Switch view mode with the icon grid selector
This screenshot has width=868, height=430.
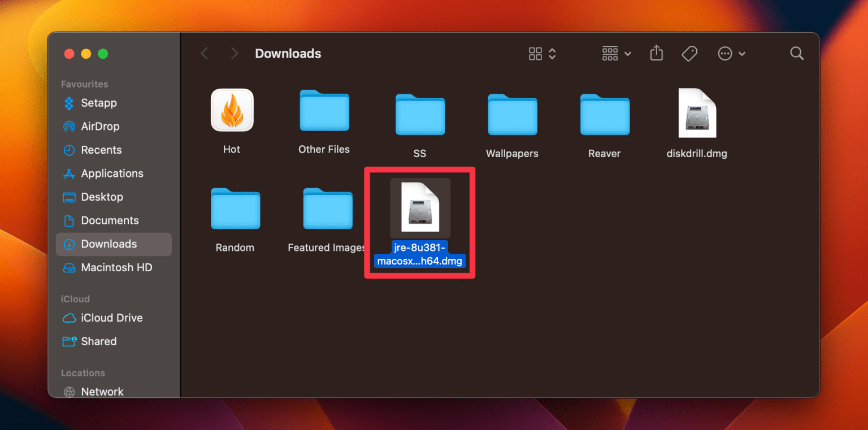542,54
